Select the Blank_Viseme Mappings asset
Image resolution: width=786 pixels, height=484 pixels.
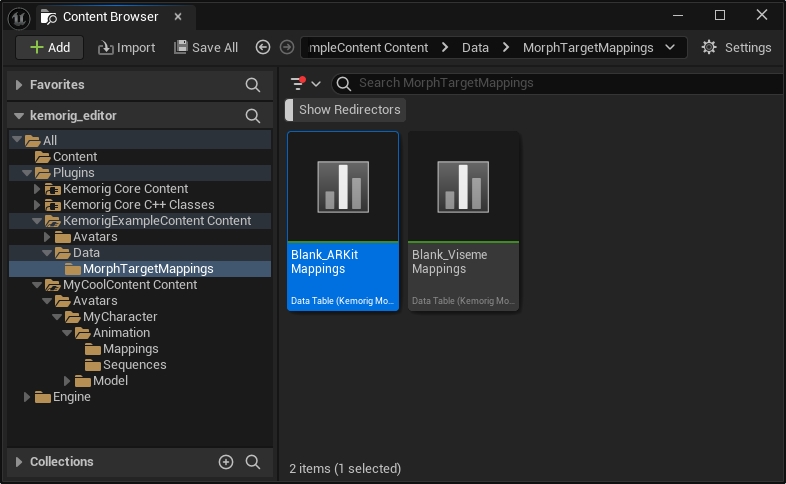[463, 221]
